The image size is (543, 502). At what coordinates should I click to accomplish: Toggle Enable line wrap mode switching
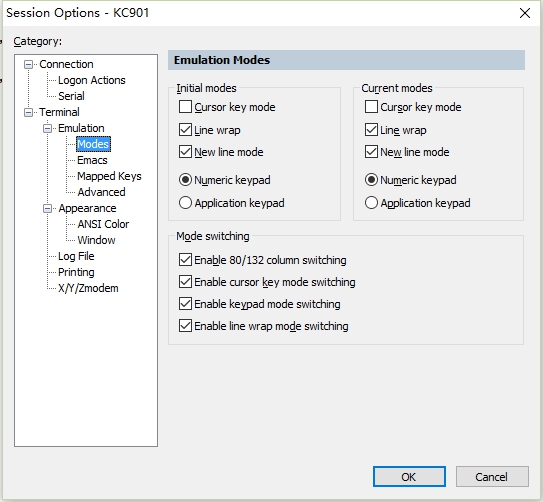185,326
